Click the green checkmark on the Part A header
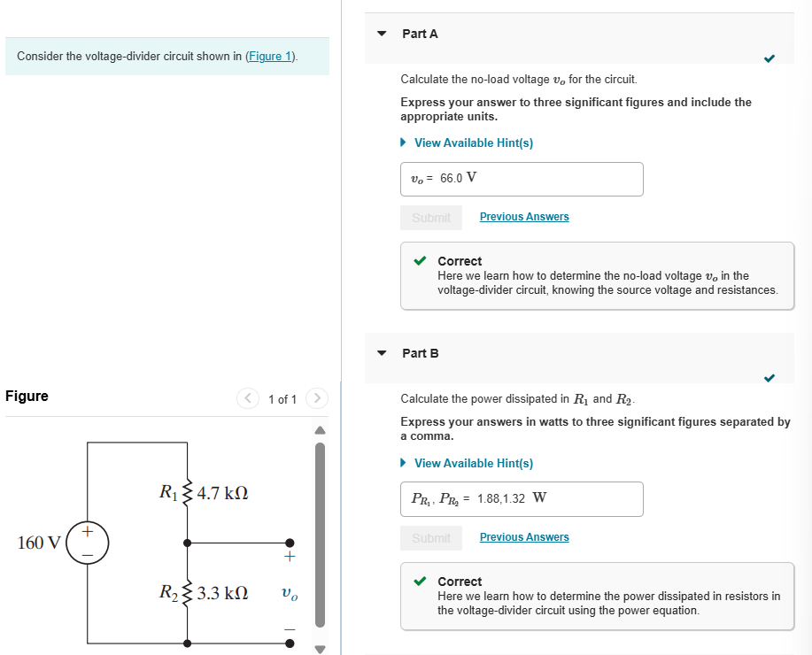Viewport: 812px width, 655px height. (769, 58)
